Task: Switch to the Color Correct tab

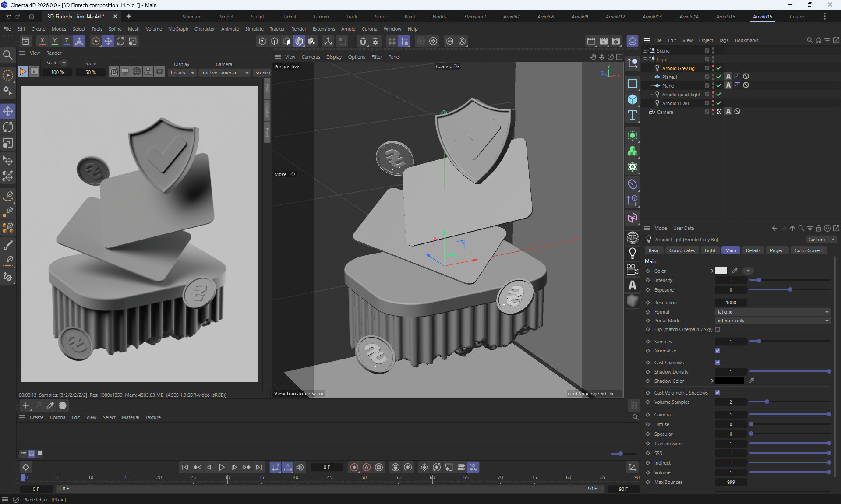Action: point(808,250)
